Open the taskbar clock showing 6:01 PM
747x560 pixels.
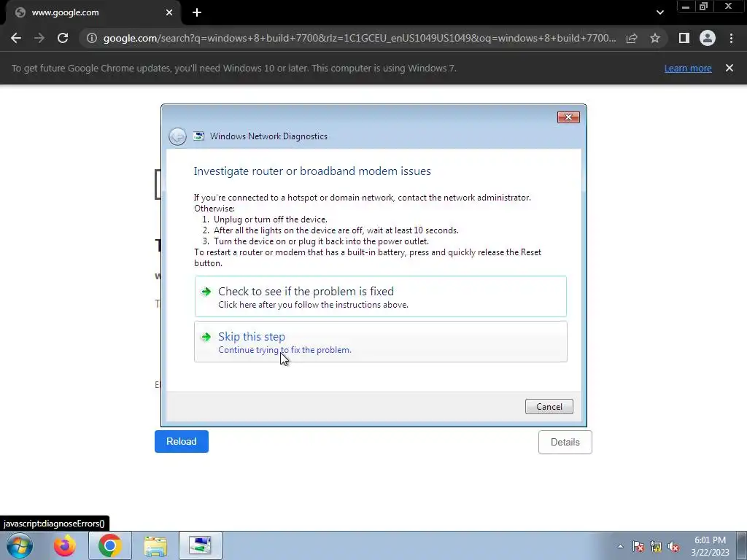point(710,546)
